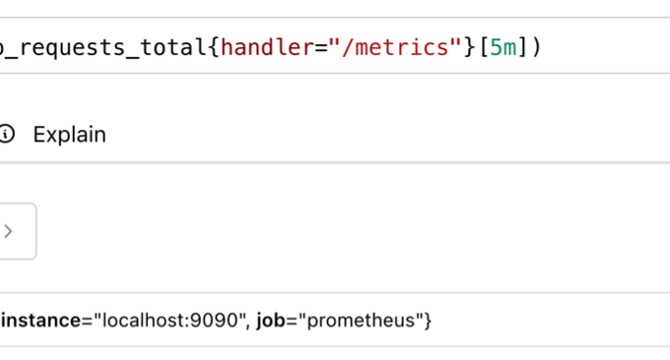The width and height of the screenshot is (670, 360).
Task: Click the opening square bracket before 5m
Action: tap(484, 47)
